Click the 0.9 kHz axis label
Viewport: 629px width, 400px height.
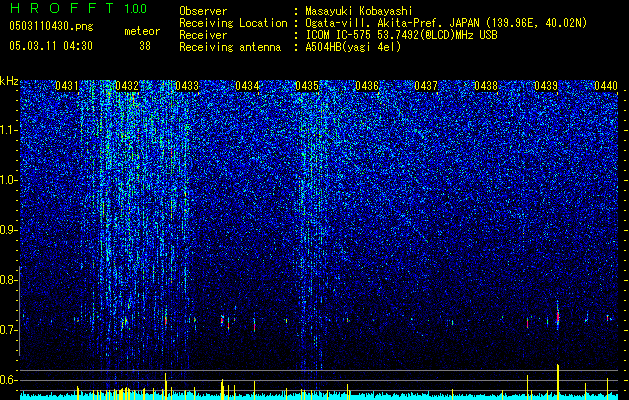pos(9,230)
